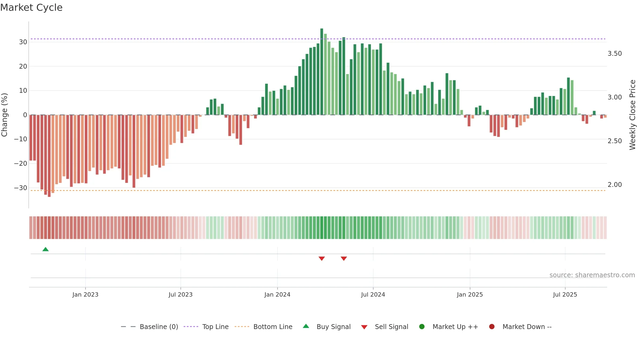
Task: Toggle the Bottom Line legend entry
Action: coord(264,327)
